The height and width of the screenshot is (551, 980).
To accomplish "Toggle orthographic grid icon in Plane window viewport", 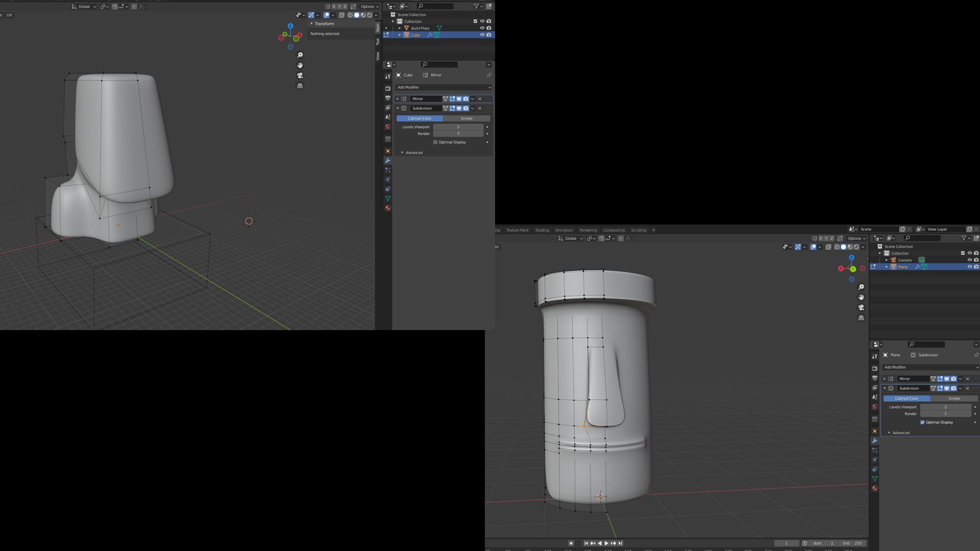I will coord(861,318).
